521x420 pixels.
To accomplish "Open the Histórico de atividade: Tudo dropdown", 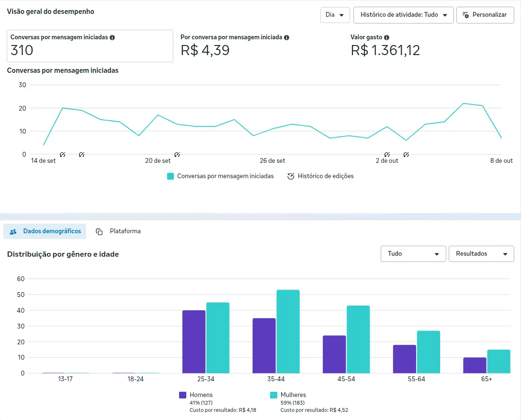I will (x=403, y=15).
